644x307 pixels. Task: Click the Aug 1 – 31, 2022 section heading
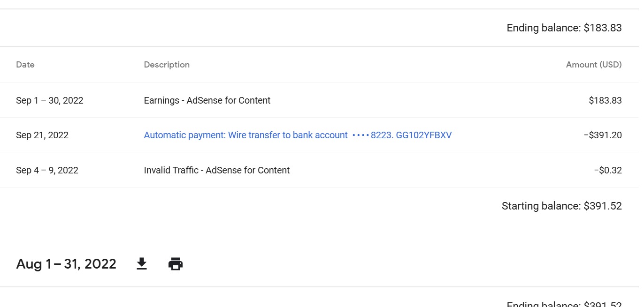66,264
